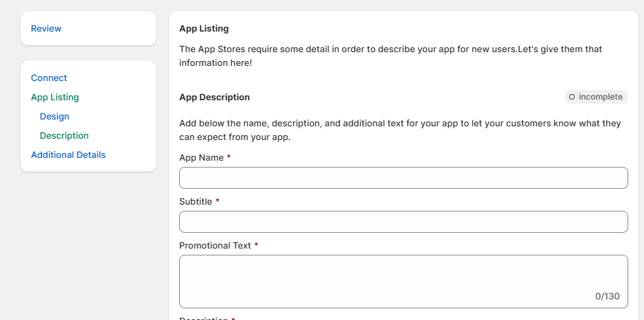The height and width of the screenshot is (320, 644).
Task: Click the 0/130 character counter
Action: tap(608, 296)
